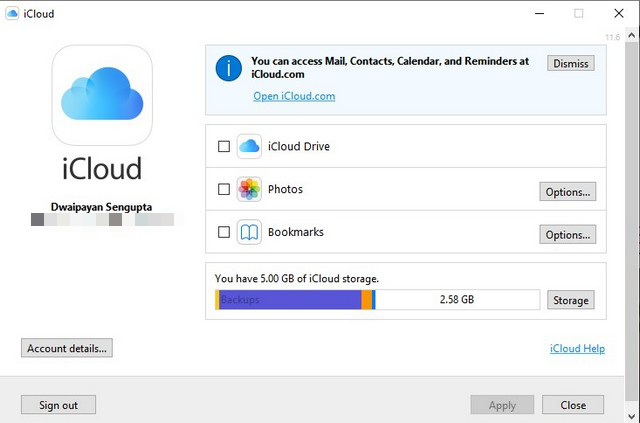This screenshot has width=640, height=423.
Task: Click the scrollbar up arrow
Action: pos(631,36)
